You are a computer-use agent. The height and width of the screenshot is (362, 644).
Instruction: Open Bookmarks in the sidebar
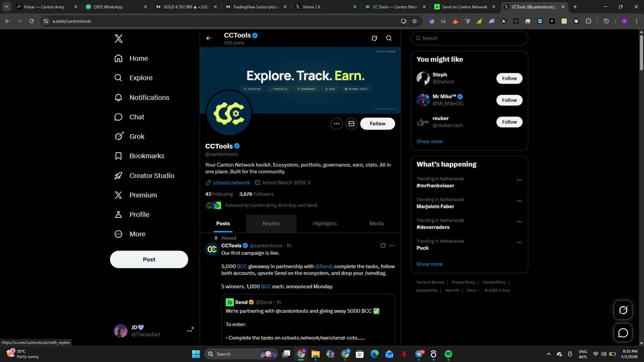click(139, 156)
